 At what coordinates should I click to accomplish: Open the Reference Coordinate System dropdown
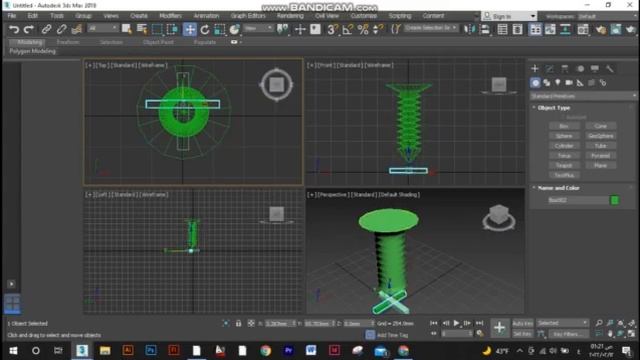click(258, 28)
